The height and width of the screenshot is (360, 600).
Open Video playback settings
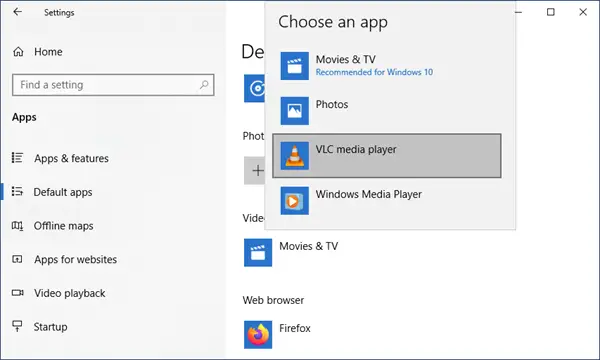[x=70, y=293]
